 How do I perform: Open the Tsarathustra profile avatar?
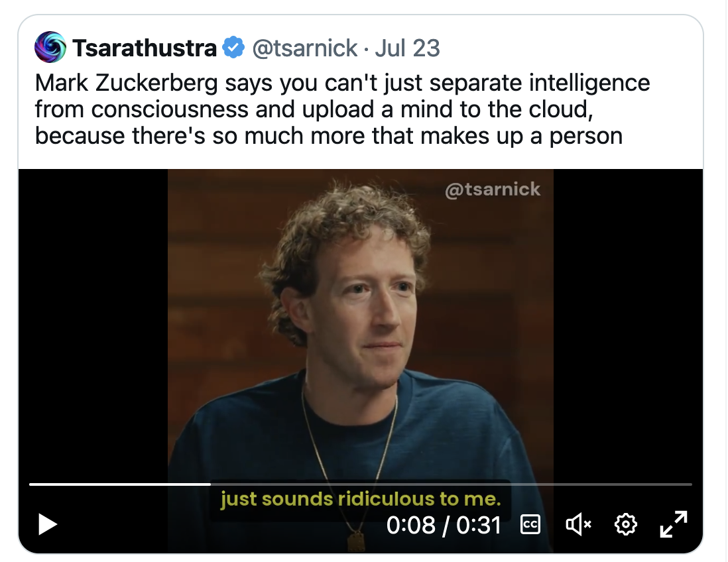50,48
